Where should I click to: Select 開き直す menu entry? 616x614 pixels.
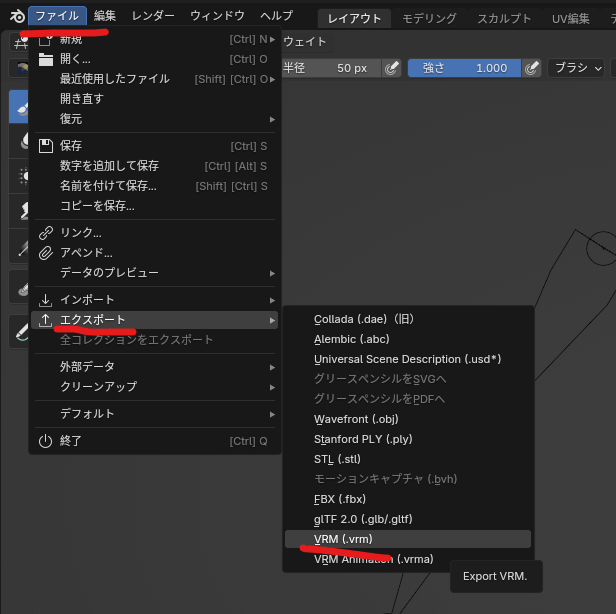click(x=154, y=99)
